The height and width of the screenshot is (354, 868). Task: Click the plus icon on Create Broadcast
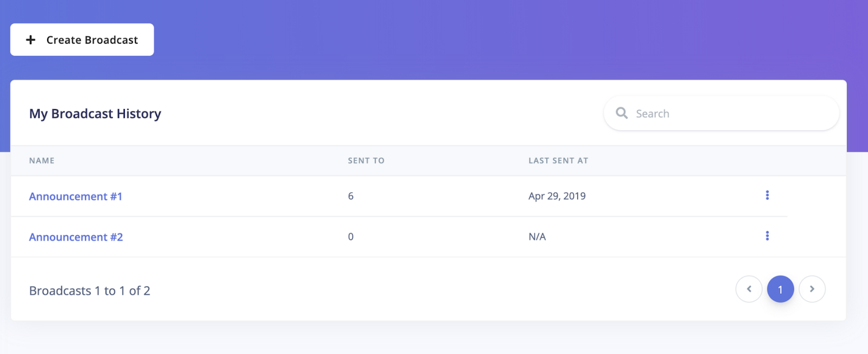31,40
